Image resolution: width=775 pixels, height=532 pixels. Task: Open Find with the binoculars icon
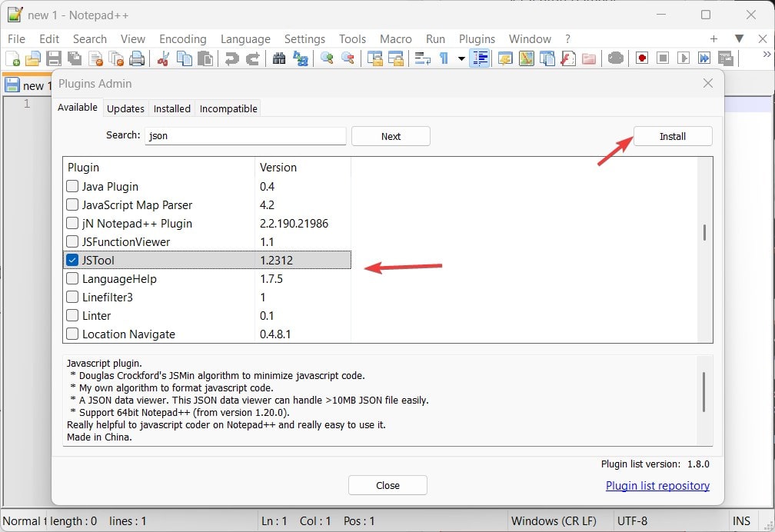(279, 58)
